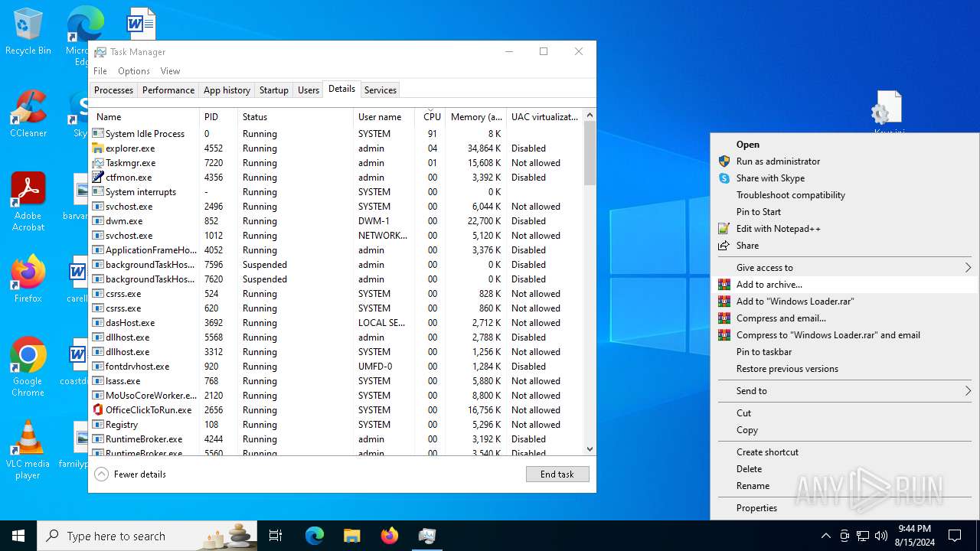Select the lsass.exe process row
Screen dimensions: 980x551
pyautogui.click(x=337, y=381)
